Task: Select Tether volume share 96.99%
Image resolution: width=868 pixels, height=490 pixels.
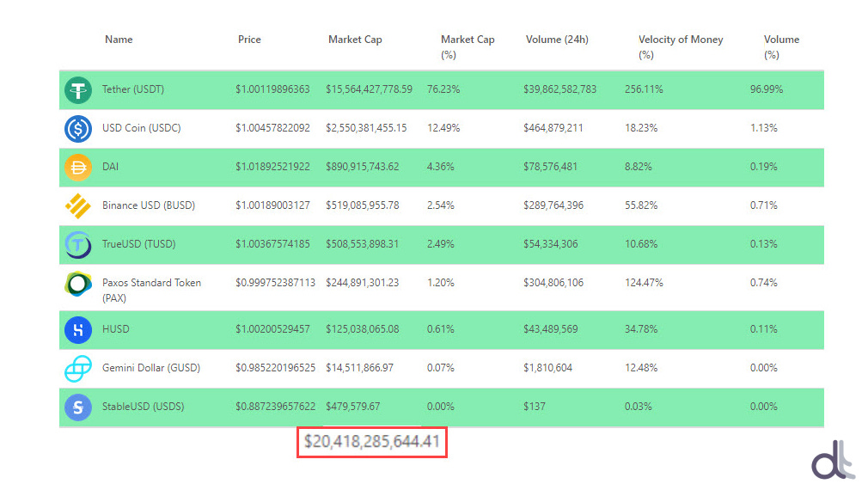Action: 766,89
